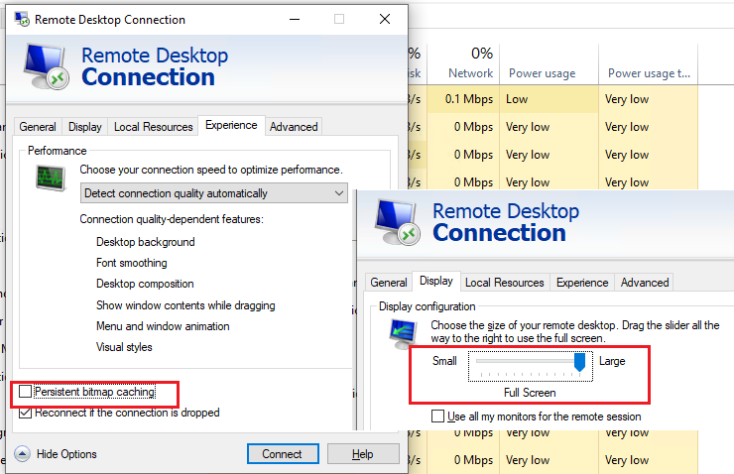The image size is (734, 474).
Task: Enable Persistent bitmap caching checkbox
Action: [26, 392]
